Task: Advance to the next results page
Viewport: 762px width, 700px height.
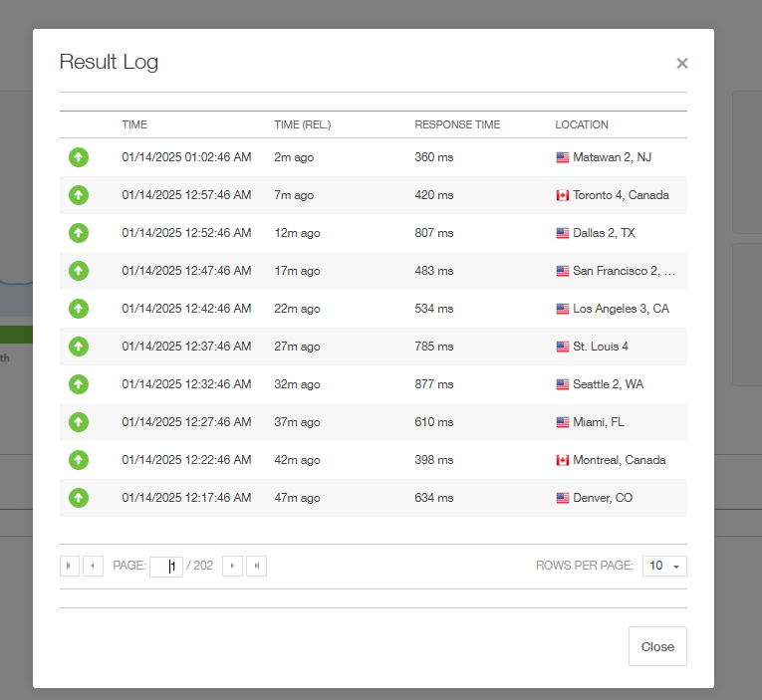Action: (x=232, y=566)
